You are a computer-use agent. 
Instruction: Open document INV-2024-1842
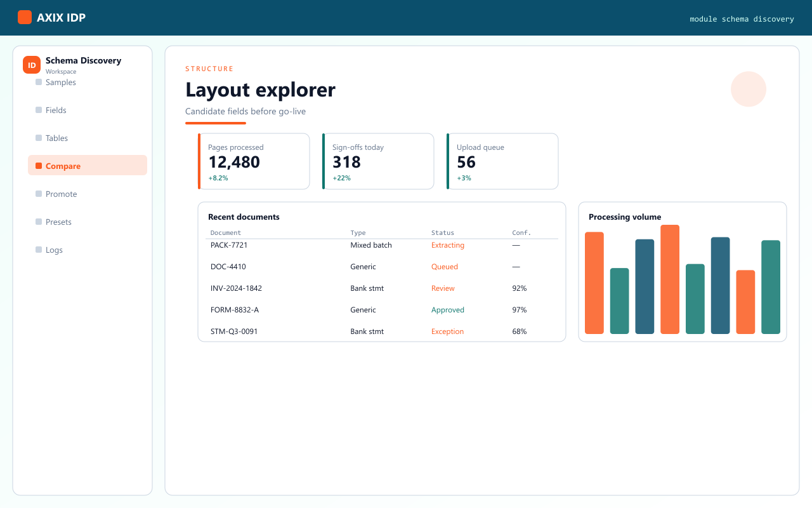pyautogui.click(x=236, y=288)
